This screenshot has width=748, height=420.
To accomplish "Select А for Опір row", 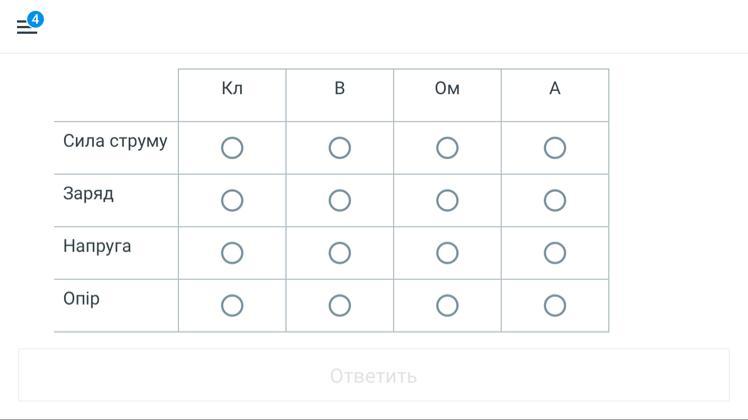I will pyautogui.click(x=555, y=305).
